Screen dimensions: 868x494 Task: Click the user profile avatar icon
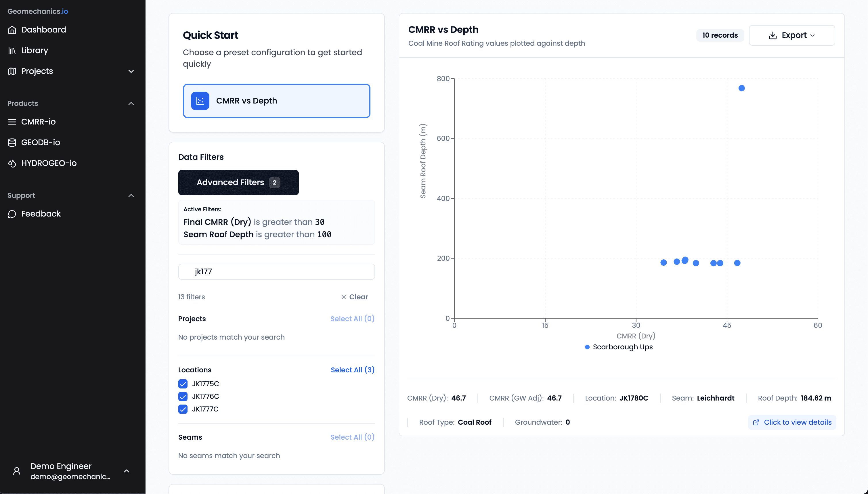click(17, 471)
